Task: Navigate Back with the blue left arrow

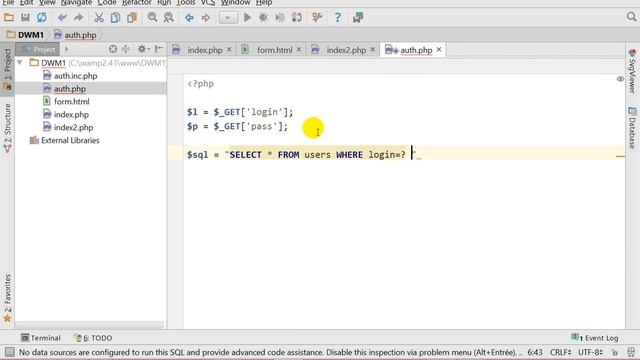Action: (x=189, y=18)
